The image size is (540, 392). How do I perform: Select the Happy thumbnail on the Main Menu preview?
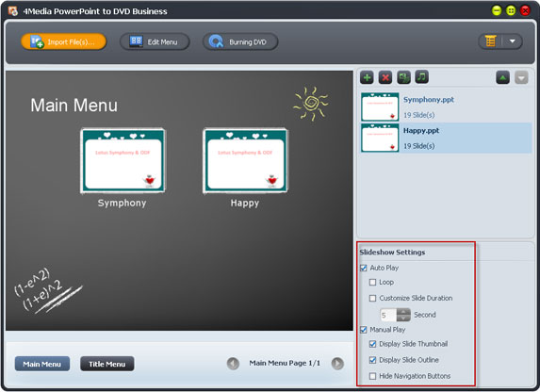click(245, 160)
